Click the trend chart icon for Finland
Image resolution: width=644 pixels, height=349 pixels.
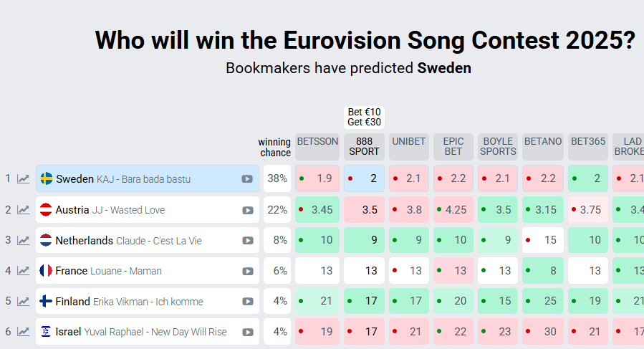(x=24, y=302)
